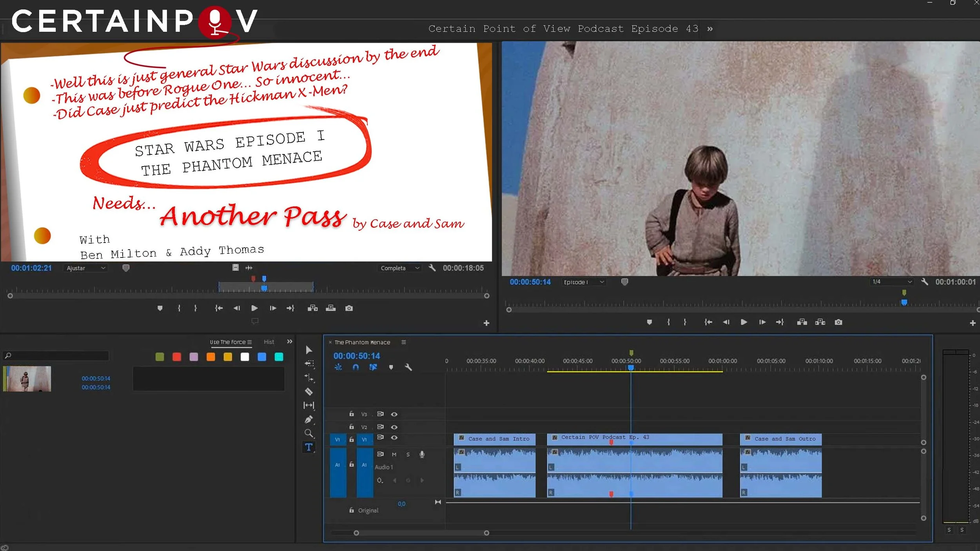This screenshot has height=551, width=980.
Task: Toggle Snap in the timeline
Action: tap(356, 367)
